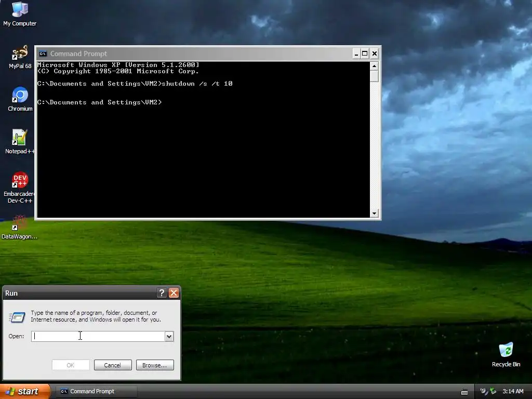This screenshot has height=399, width=532.
Task: Maximize the Command Prompt window
Action: [x=365, y=54]
